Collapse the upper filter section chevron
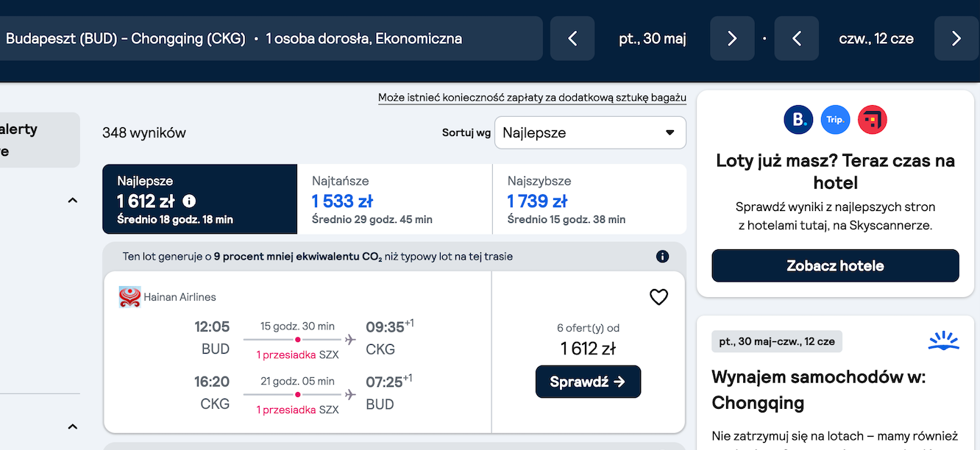Viewport: 980px width, 450px height. coord(72,200)
